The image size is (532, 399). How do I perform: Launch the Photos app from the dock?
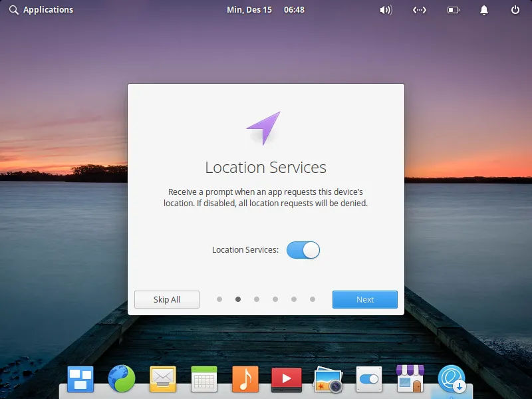click(328, 379)
